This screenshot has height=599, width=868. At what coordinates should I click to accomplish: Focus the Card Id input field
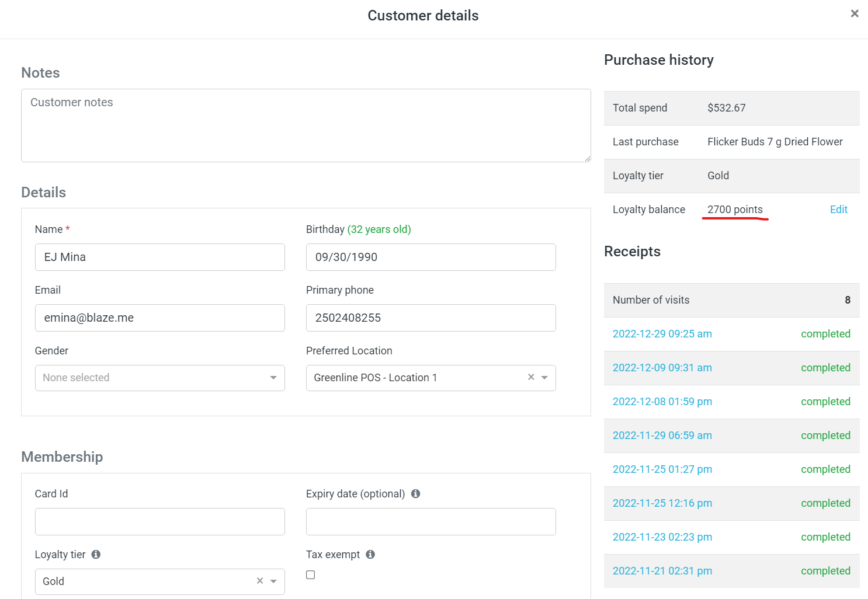pos(159,522)
